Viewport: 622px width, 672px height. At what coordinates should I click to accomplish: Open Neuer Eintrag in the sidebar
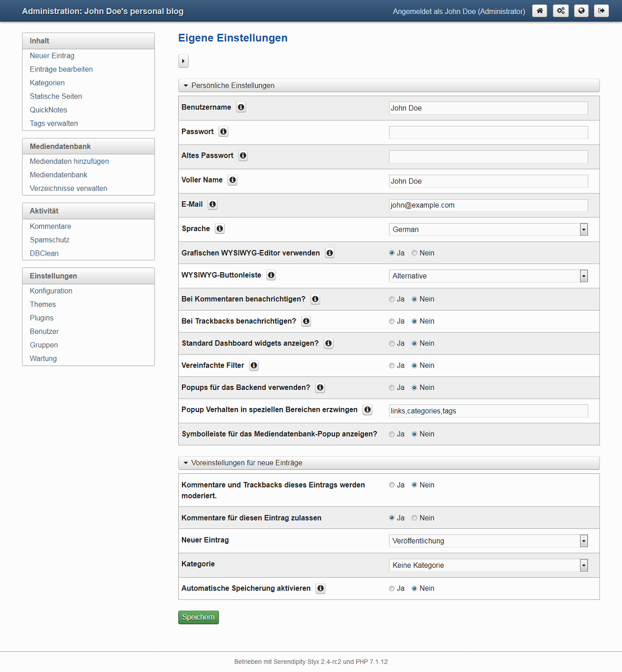(52, 55)
